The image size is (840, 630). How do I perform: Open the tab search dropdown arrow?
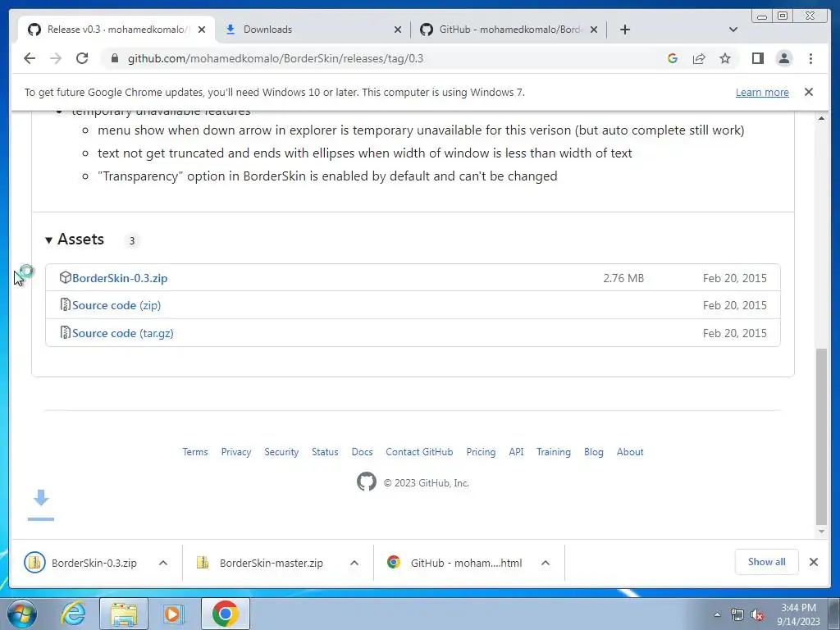pos(733,30)
